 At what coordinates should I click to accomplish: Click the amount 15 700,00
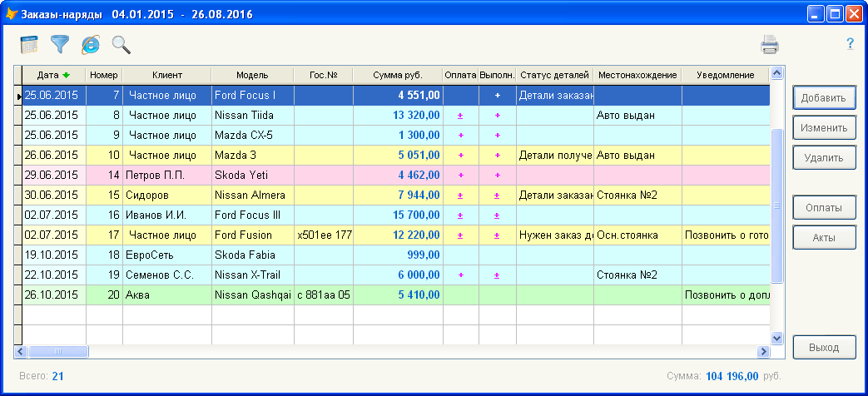click(x=398, y=215)
